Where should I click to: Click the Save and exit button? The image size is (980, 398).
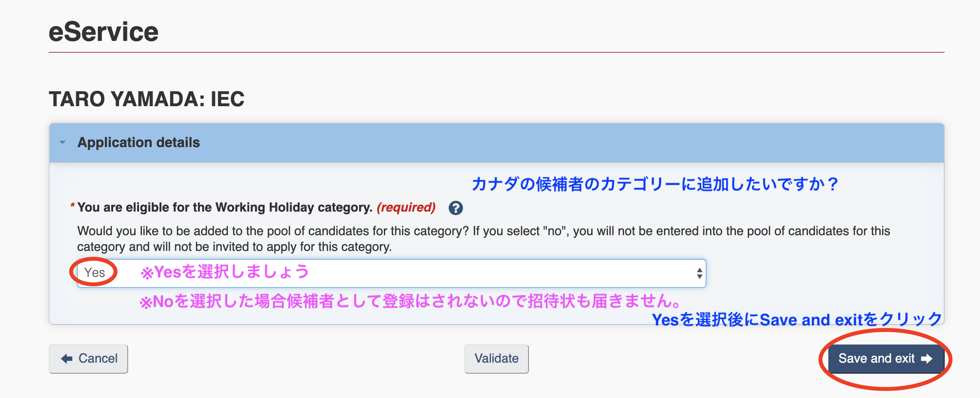pos(886,359)
